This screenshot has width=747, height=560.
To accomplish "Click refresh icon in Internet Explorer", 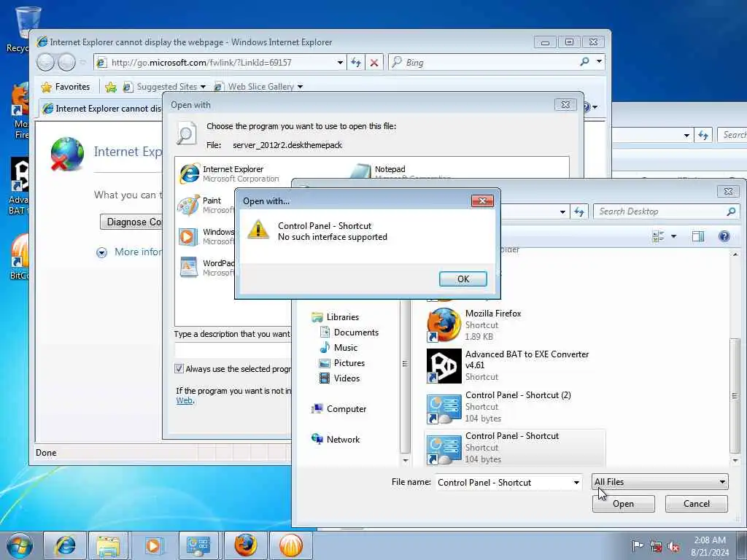I will (x=356, y=63).
